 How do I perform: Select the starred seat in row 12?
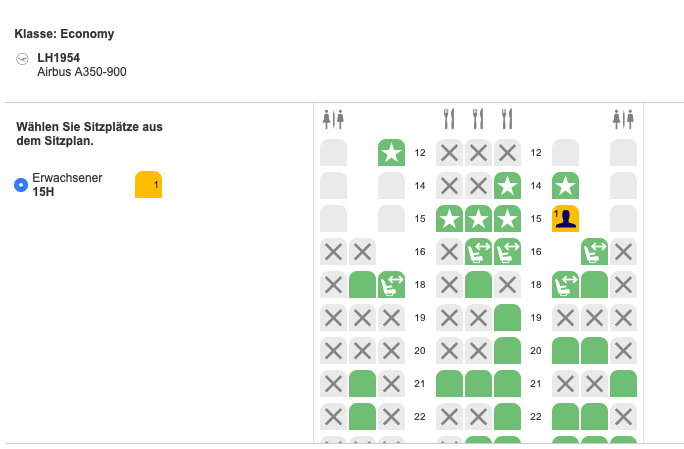tap(391, 153)
